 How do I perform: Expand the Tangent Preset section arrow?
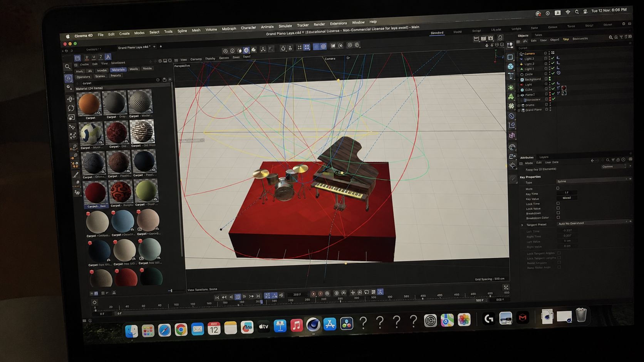pos(522,225)
